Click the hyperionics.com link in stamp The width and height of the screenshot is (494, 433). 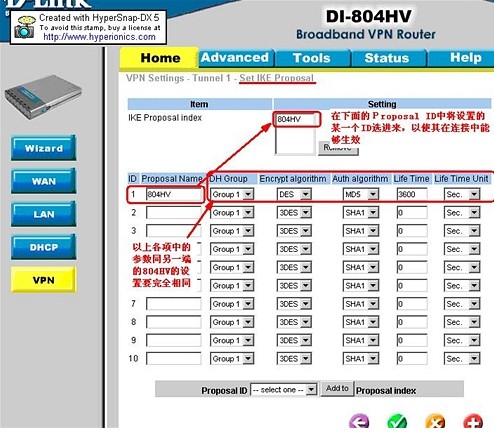(99, 37)
